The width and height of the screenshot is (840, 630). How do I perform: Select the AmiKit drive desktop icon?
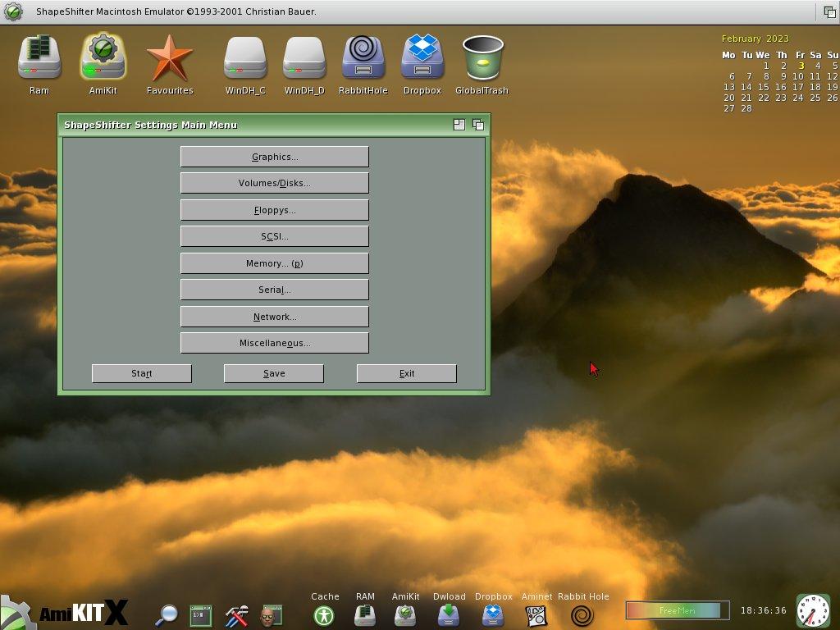click(103, 57)
